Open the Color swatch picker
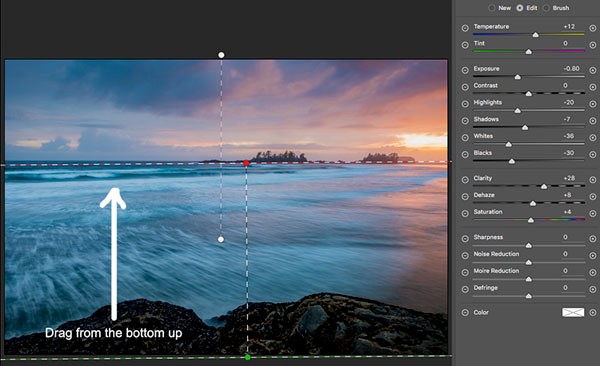This screenshot has height=366, width=600. (573, 312)
